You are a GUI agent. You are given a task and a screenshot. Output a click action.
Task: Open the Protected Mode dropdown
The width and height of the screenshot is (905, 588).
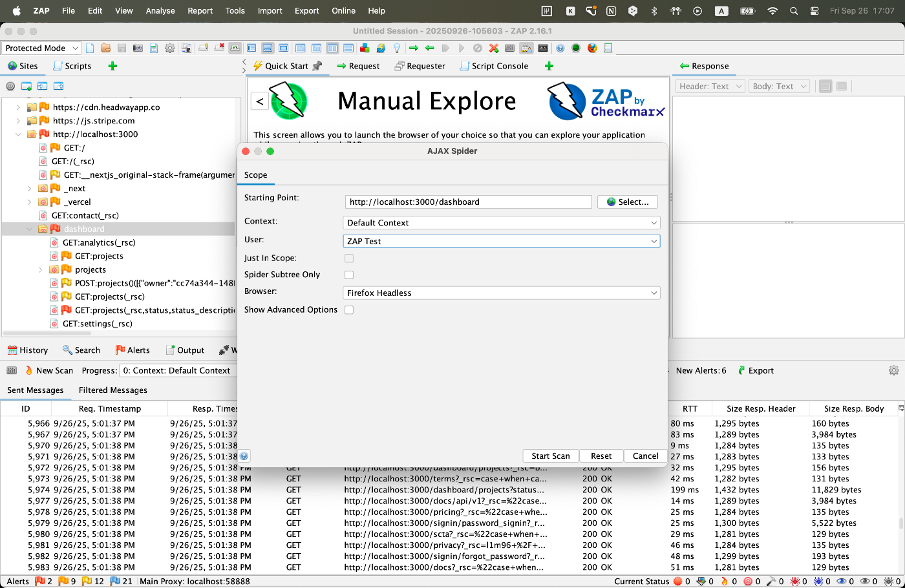pyautogui.click(x=41, y=48)
